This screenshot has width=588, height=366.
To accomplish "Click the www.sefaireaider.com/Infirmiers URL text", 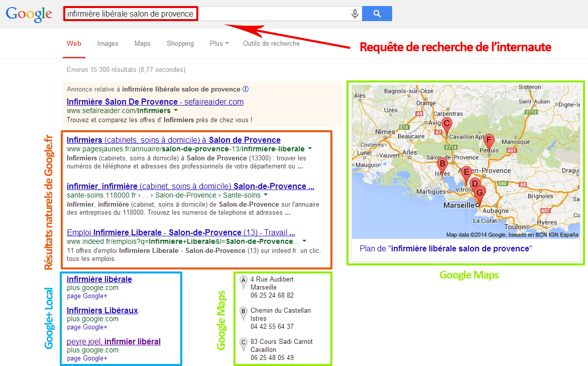I will 119,111.
